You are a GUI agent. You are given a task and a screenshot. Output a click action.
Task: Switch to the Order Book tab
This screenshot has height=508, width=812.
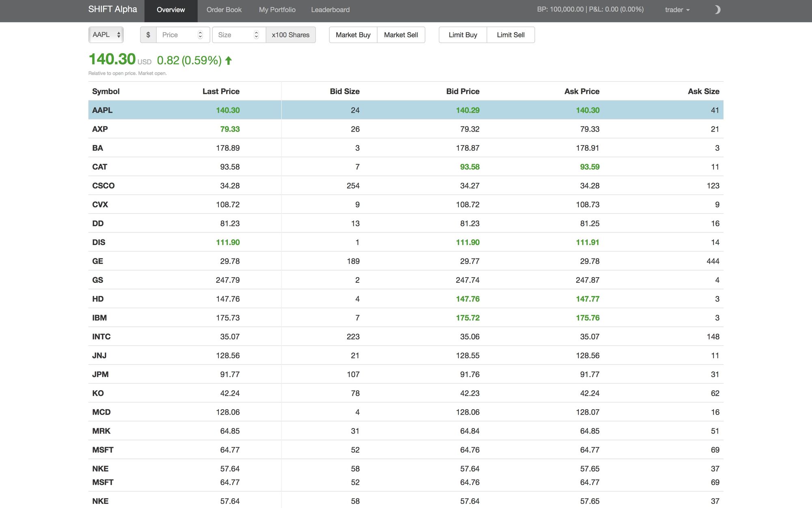224,10
